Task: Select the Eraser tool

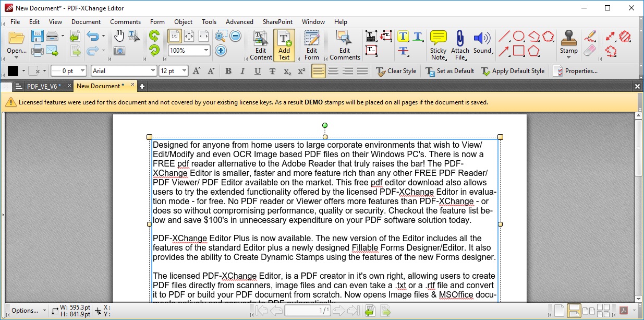Action: [590, 51]
